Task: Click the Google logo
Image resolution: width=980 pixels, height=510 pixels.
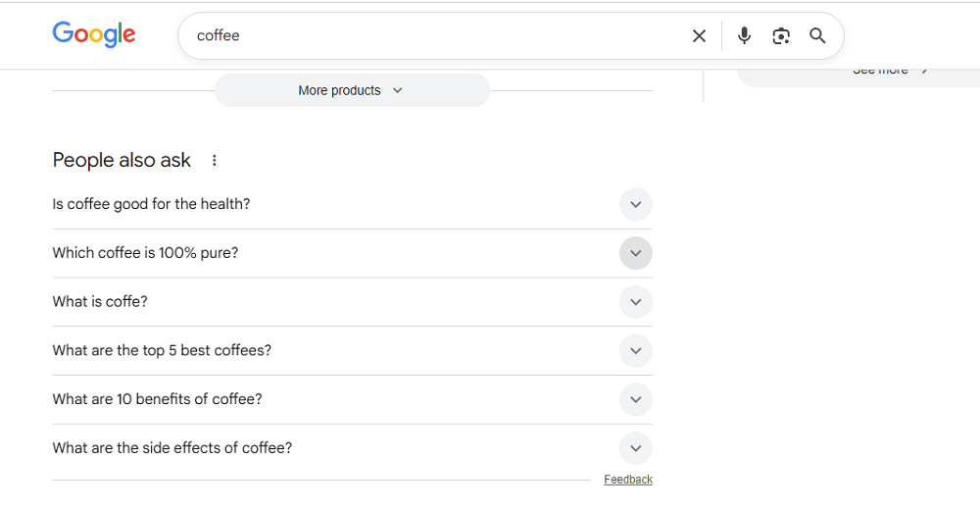Action: point(94,35)
